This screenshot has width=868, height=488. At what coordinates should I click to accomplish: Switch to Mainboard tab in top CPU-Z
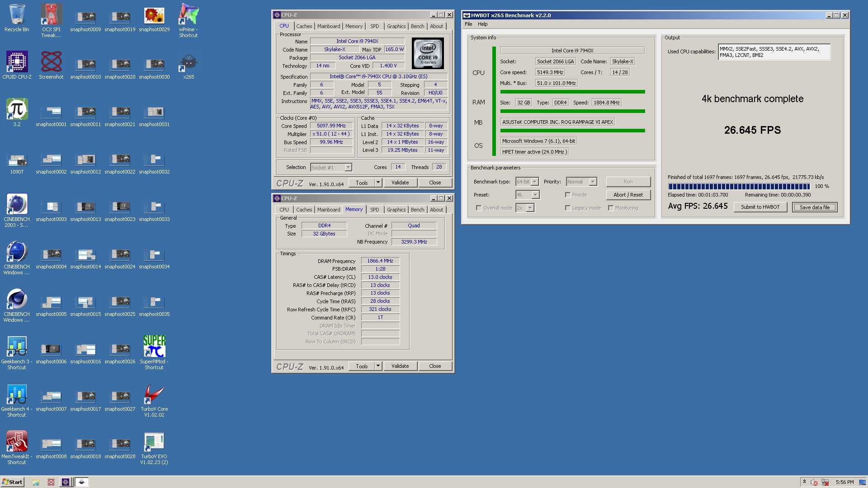click(329, 26)
